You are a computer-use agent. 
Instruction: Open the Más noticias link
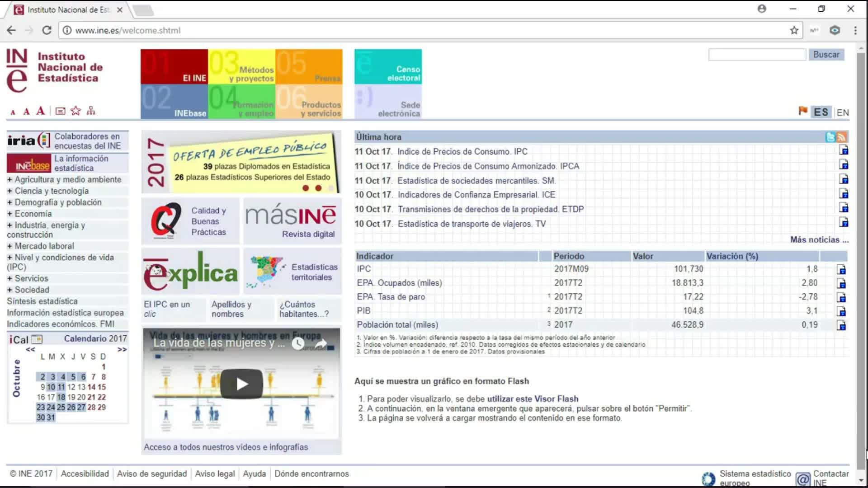pyautogui.click(x=819, y=239)
